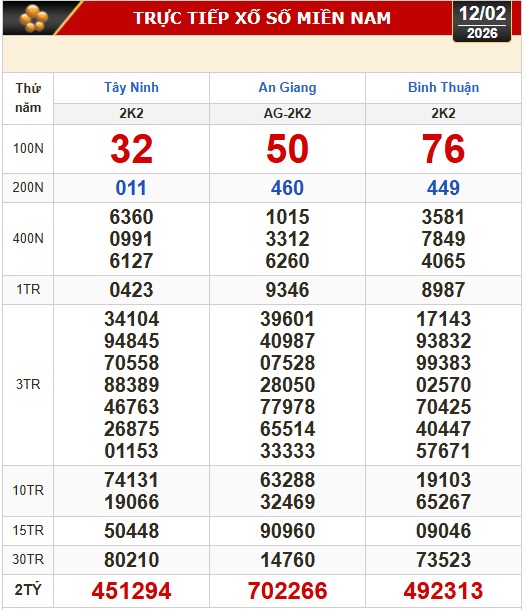Viewport: 525px width, 610px height.
Task: Select 200N result 011
Action: (x=131, y=188)
